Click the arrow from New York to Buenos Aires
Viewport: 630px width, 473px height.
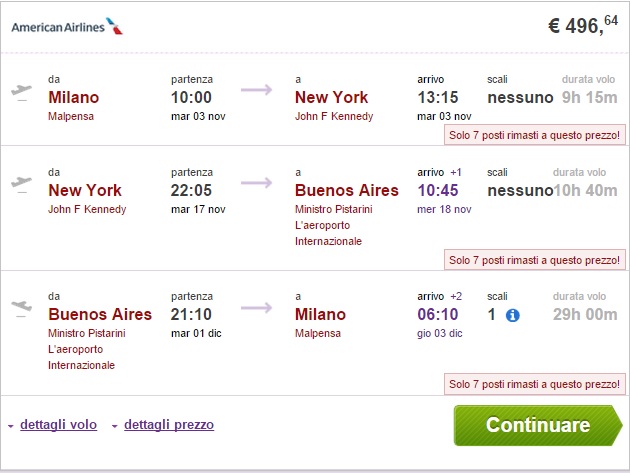pyautogui.click(x=257, y=183)
